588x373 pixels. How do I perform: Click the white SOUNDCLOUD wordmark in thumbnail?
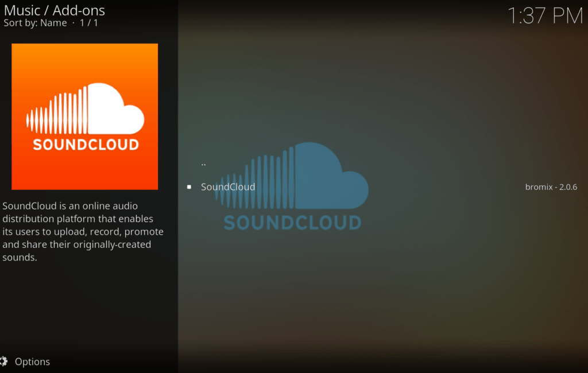(x=86, y=144)
